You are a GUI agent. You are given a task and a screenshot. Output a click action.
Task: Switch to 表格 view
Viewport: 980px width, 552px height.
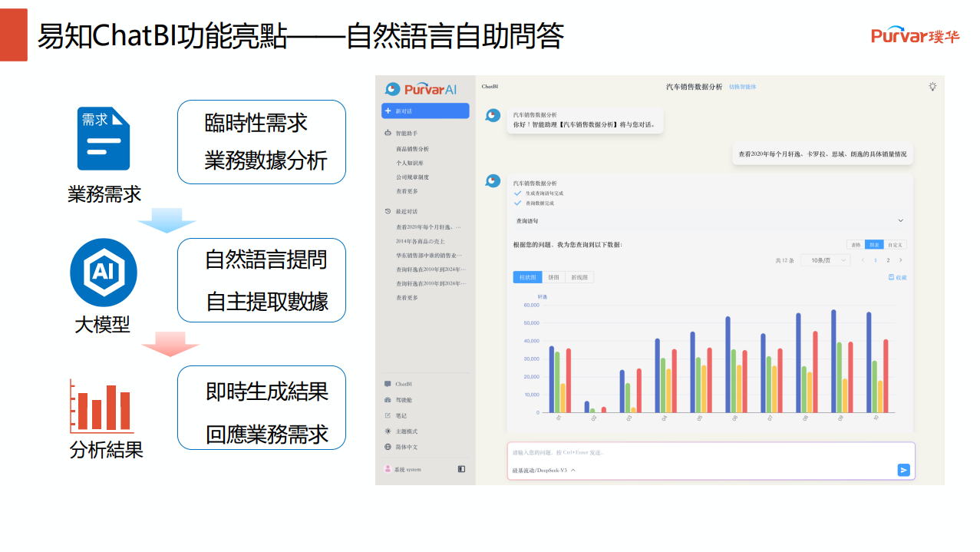coord(856,245)
